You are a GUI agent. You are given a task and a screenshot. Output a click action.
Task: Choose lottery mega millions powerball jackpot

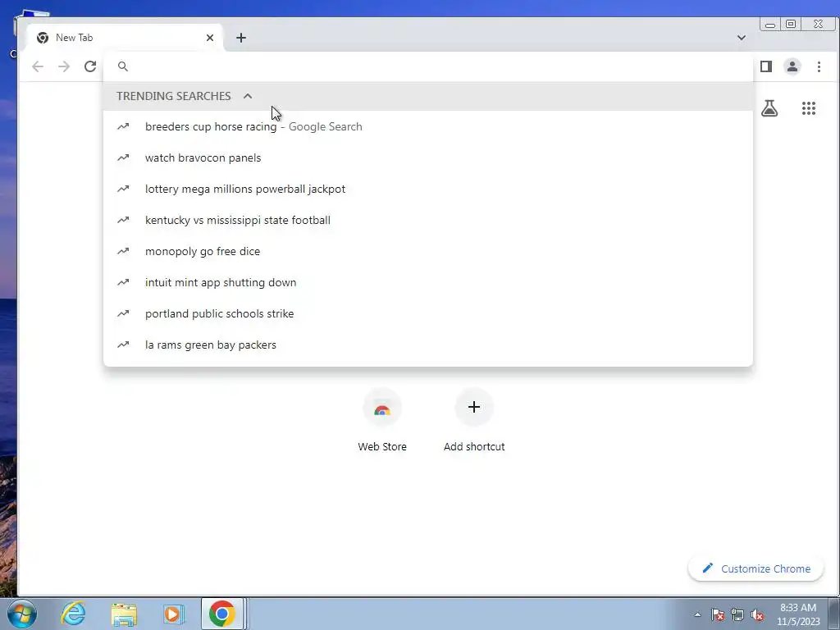(428, 189)
